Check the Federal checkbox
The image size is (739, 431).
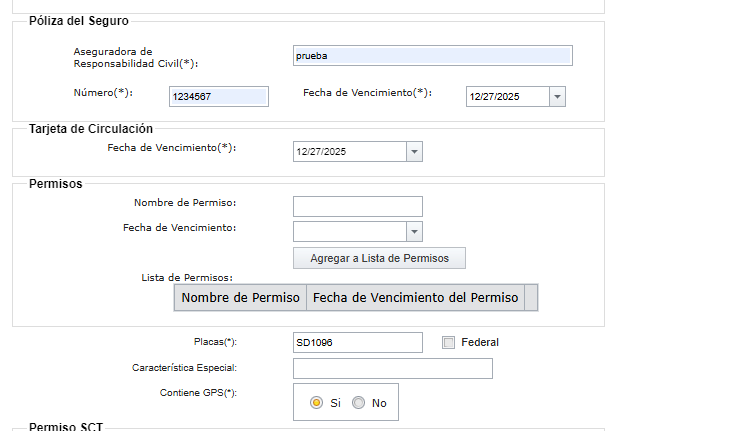pos(448,342)
